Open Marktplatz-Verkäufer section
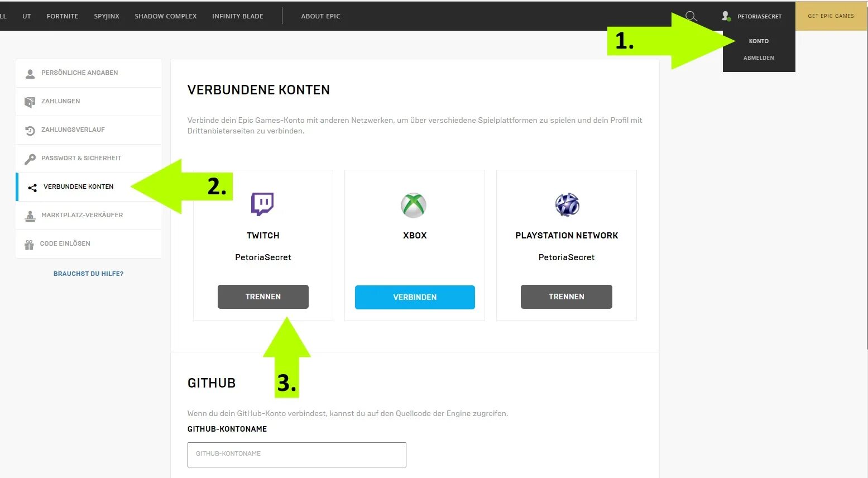 pyautogui.click(x=88, y=216)
